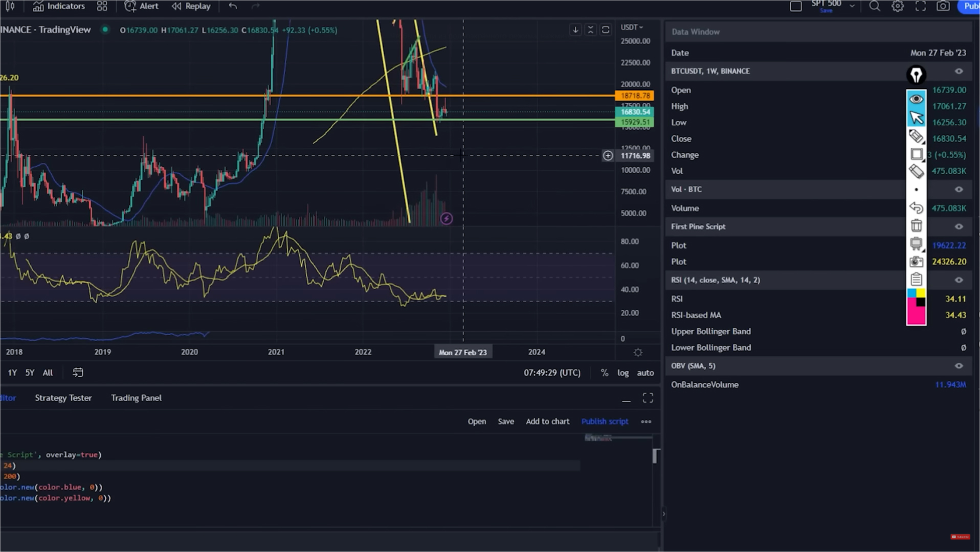
Task: Open chart settings gear
Action: pyautogui.click(x=898, y=6)
